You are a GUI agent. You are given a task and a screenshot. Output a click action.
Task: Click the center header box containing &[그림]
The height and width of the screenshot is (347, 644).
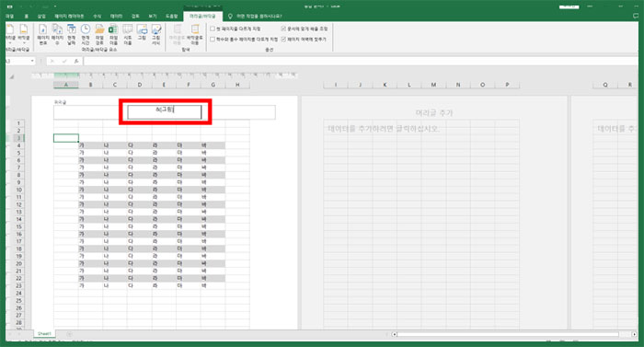point(165,112)
